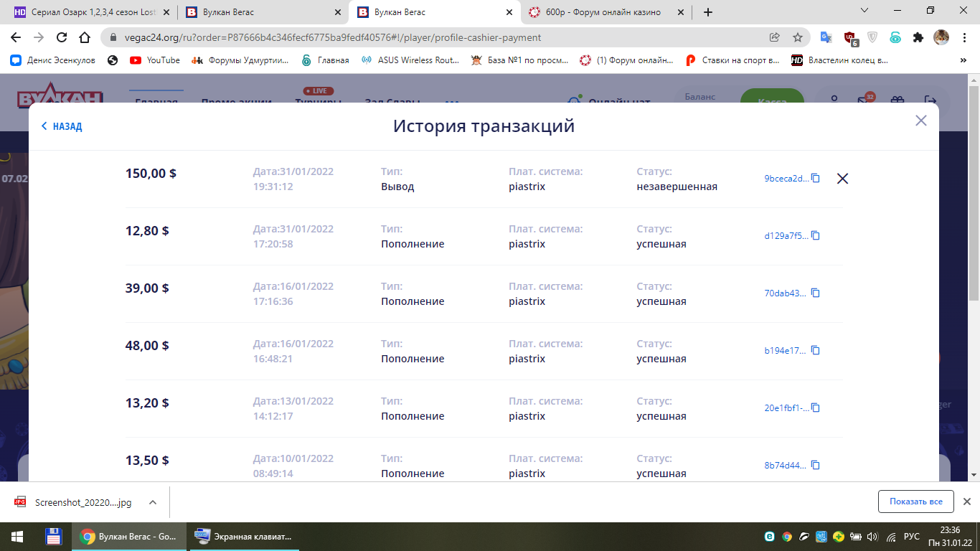Bookmark this page with the star icon
This screenshot has height=551, width=980.
(798, 37)
